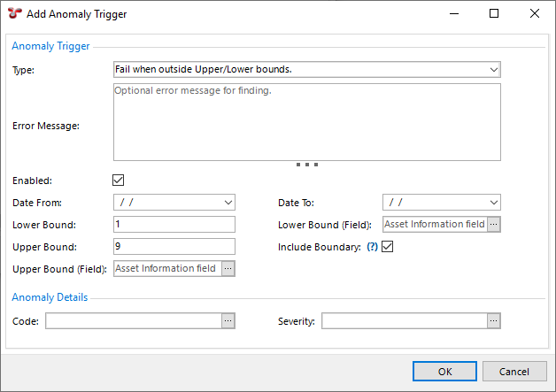
Task: Click into the Error Message text area
Action: pyautogui.click(x=307, y=122)
